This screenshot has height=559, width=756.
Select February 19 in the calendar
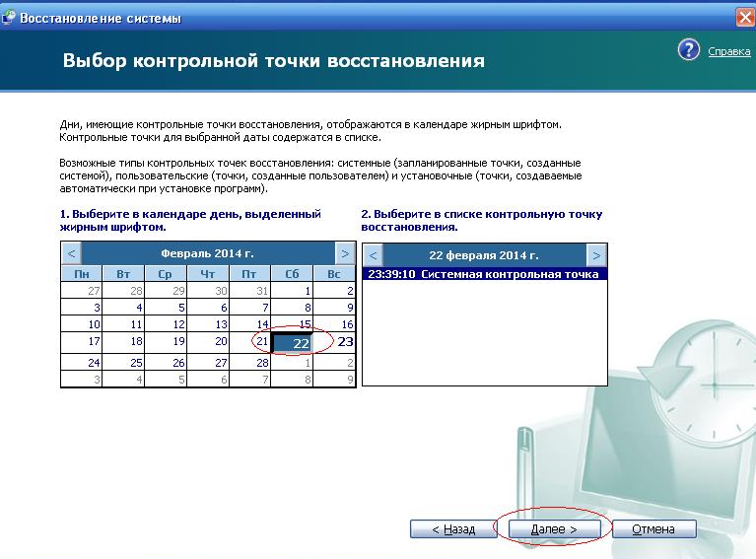point(166,342)
